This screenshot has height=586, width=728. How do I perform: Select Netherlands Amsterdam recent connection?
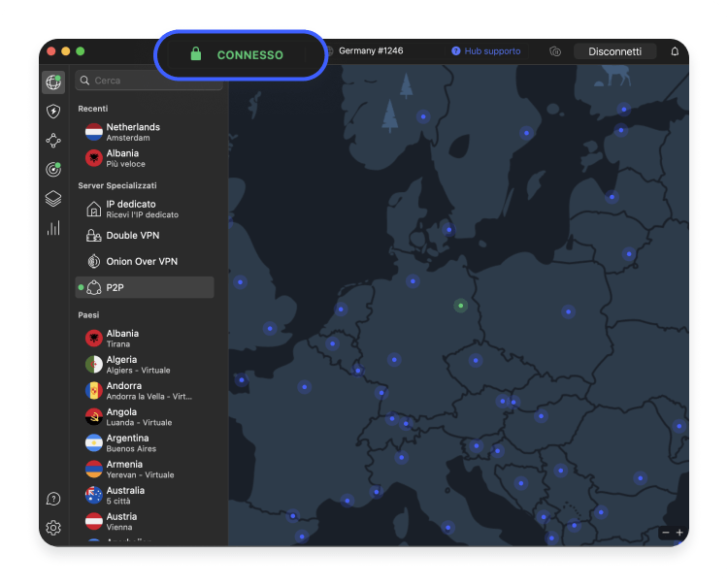click(x=145, y=132)
